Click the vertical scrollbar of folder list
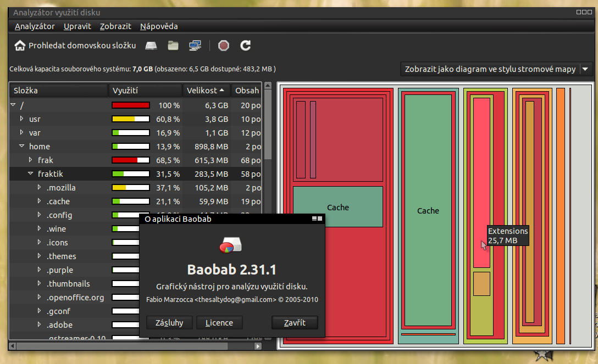Image resolution: width=598 pixels, height=364 pixels. click(268, 125)
